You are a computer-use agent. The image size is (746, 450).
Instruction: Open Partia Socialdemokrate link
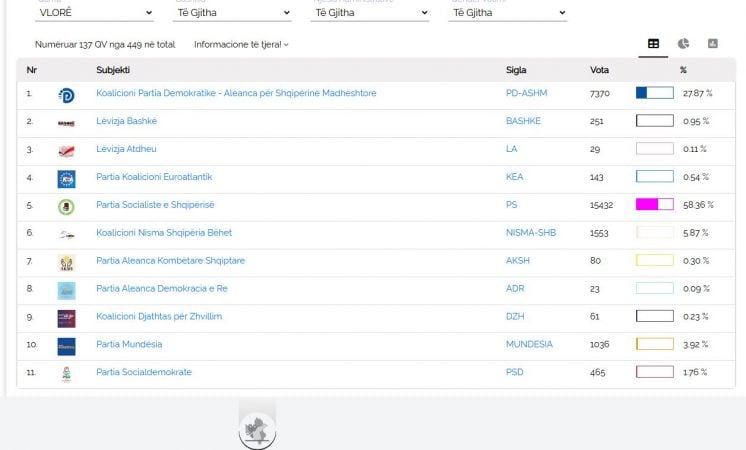tap(144, 372)
